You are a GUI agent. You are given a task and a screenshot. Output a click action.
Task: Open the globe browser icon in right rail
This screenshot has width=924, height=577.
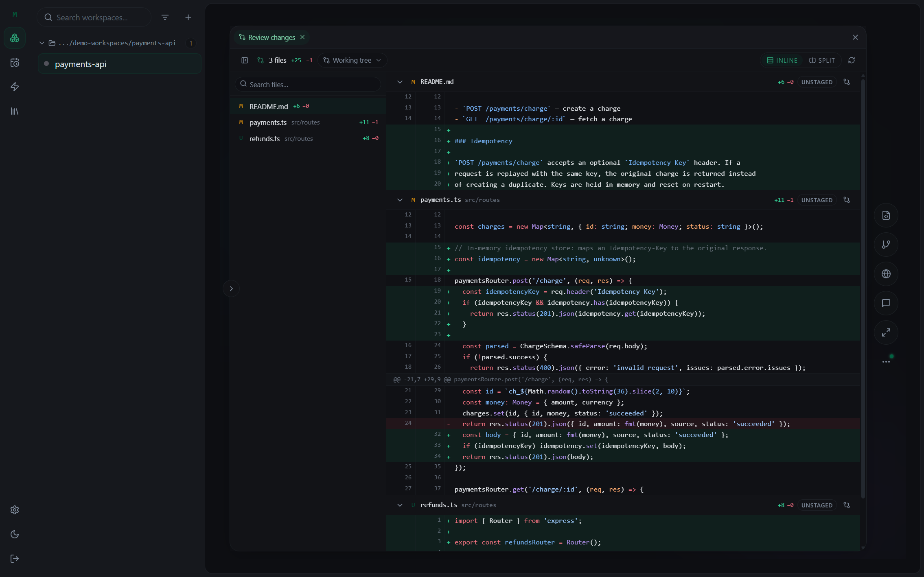[886, 274]
